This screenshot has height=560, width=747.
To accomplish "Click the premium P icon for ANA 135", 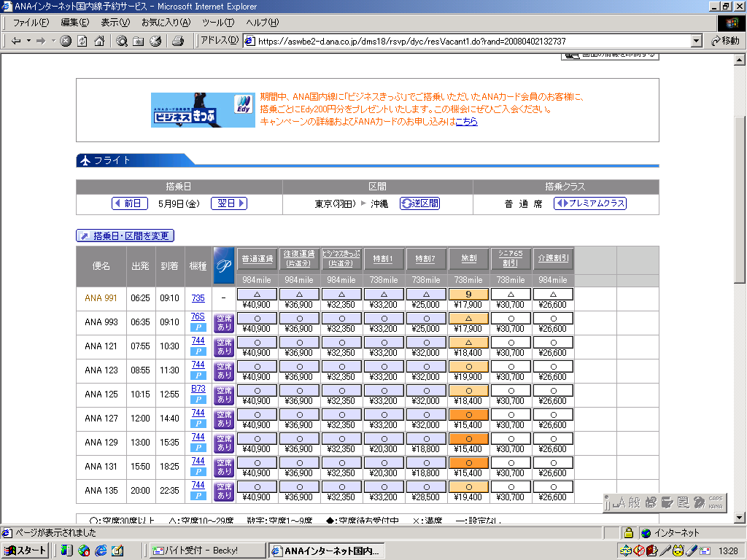I will tap(198, 496).
